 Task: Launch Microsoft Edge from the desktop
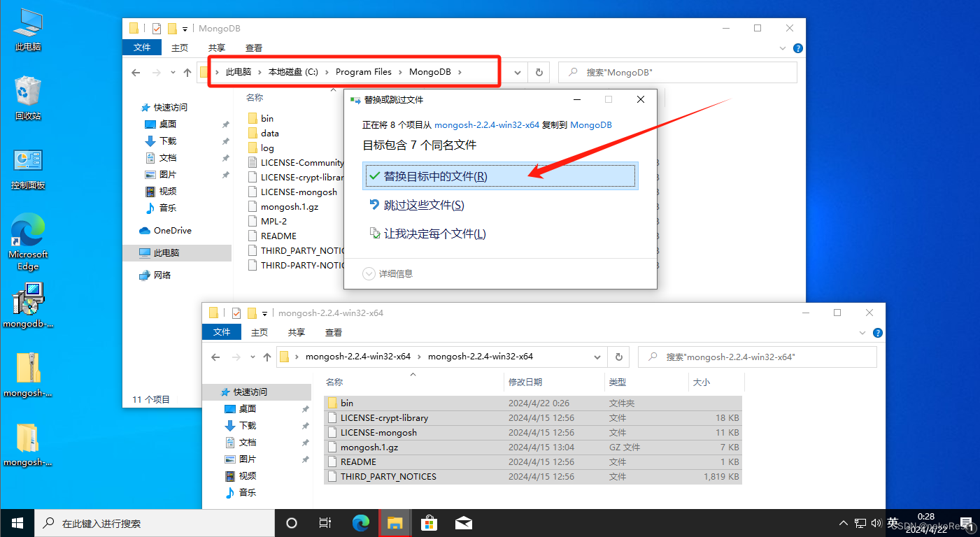click(28, 242)
